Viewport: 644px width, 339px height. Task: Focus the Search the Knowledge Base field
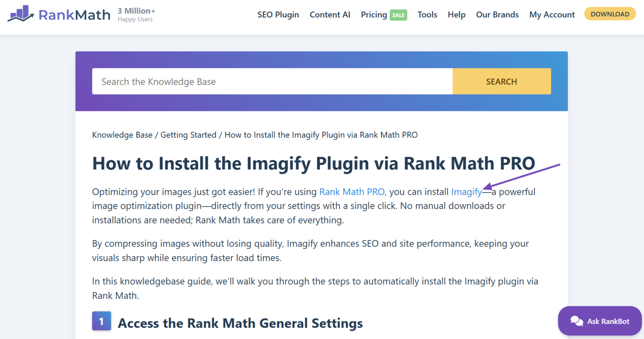tap(272, 82)
